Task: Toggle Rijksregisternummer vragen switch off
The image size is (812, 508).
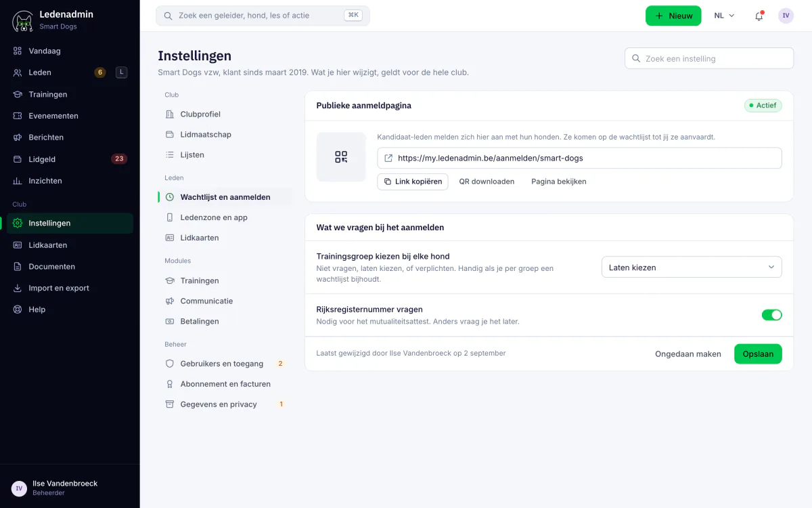Action: coord(771,315)
